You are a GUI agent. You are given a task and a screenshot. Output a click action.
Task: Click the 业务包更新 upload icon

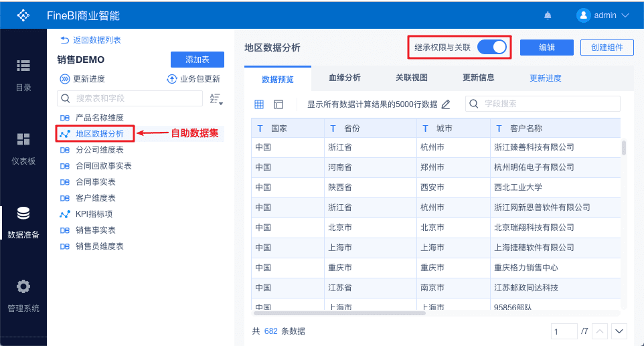point(171,79)
